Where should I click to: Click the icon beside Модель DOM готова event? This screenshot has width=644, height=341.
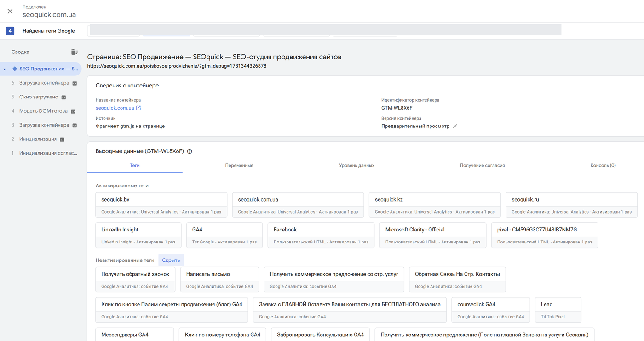point(73,111)
